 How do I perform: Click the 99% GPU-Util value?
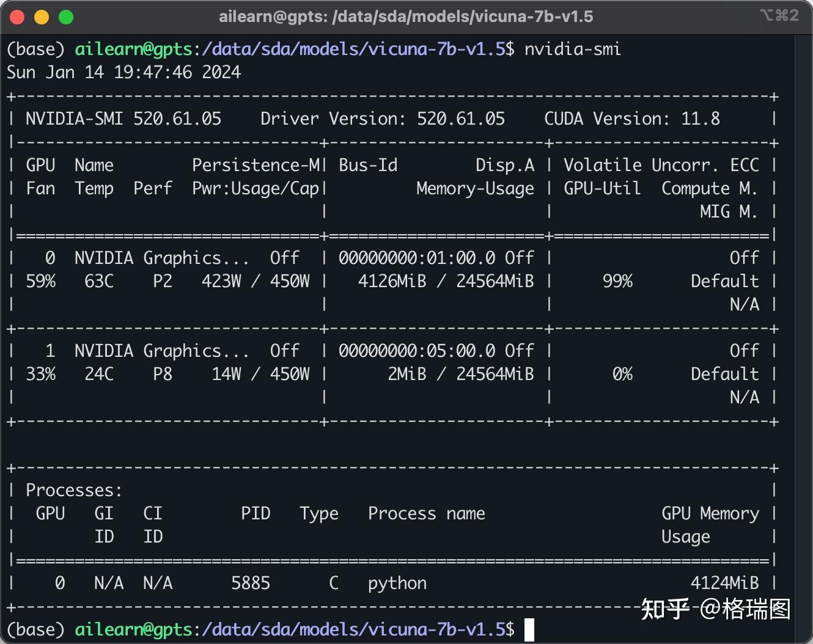point(617,281)
